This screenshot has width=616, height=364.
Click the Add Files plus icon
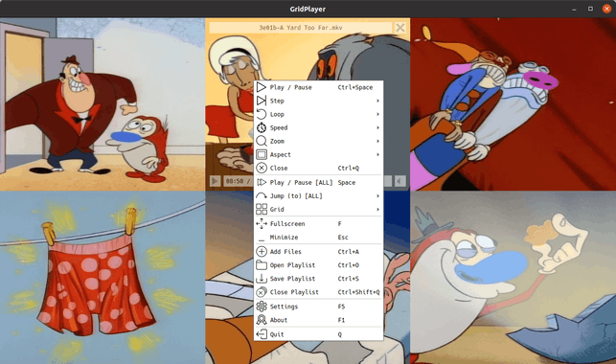tap(262, 252)
